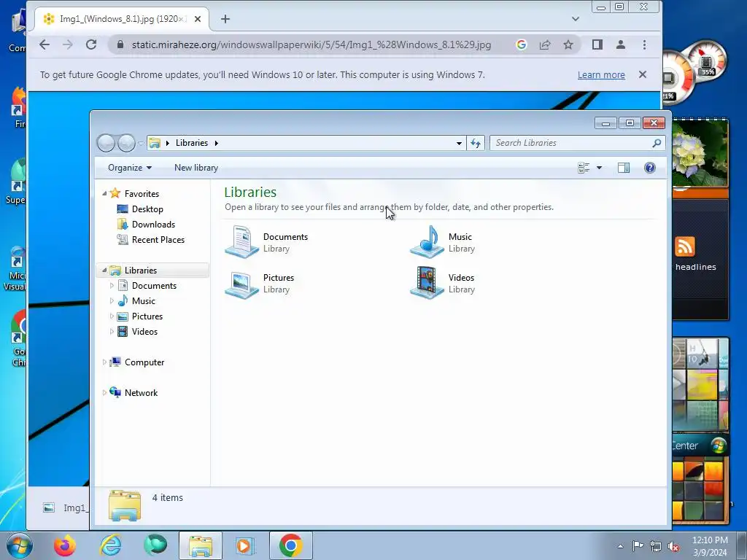Viewport: 747px width, 560px height.
Task: Click New library in the toolbar
Action: 196,168
